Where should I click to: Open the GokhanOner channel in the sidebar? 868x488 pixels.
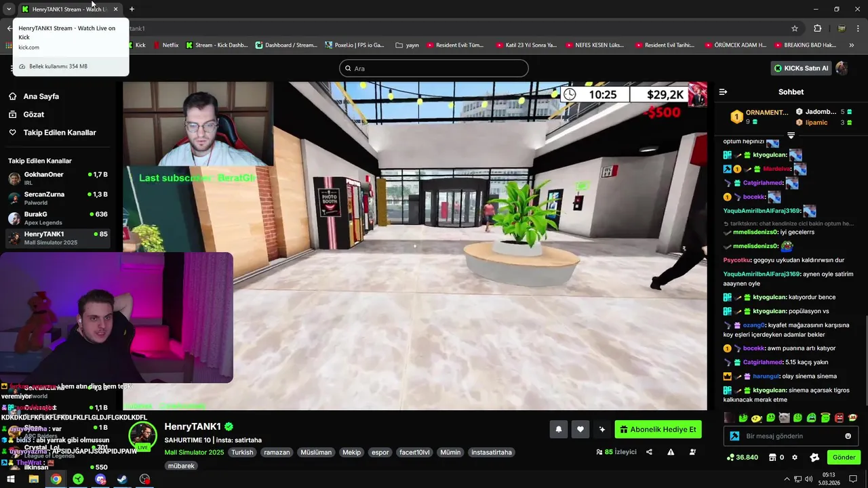click(x=58, y=178)
